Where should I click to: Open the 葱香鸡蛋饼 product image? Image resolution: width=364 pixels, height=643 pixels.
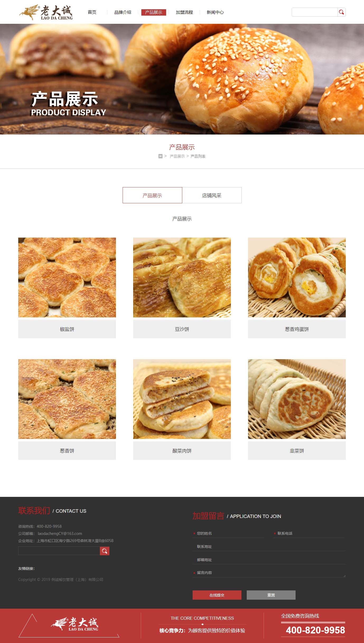coord(297,277)
